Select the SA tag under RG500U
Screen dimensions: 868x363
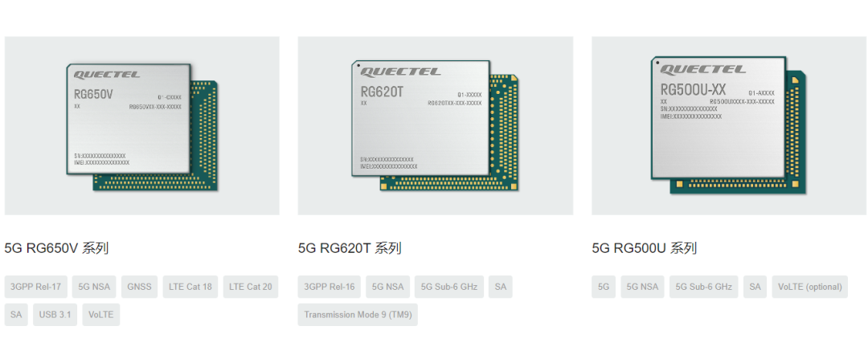(x=755, y=287)
